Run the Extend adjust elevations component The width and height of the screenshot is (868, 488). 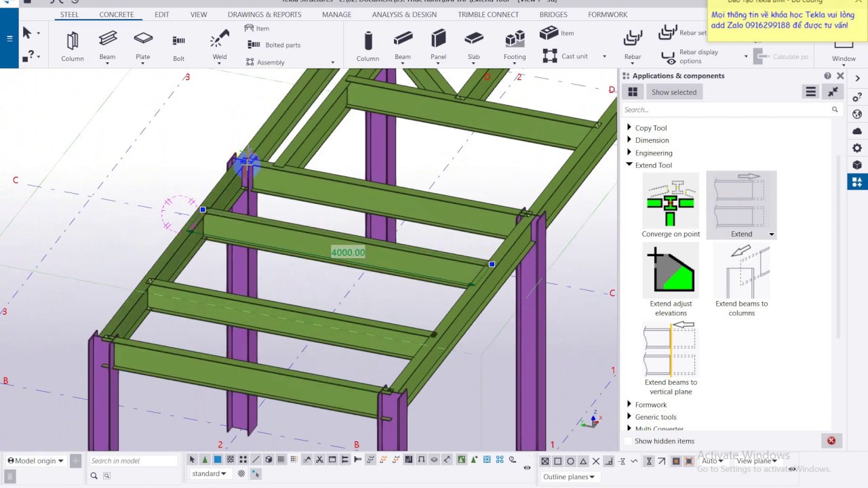tap(671, 280)
